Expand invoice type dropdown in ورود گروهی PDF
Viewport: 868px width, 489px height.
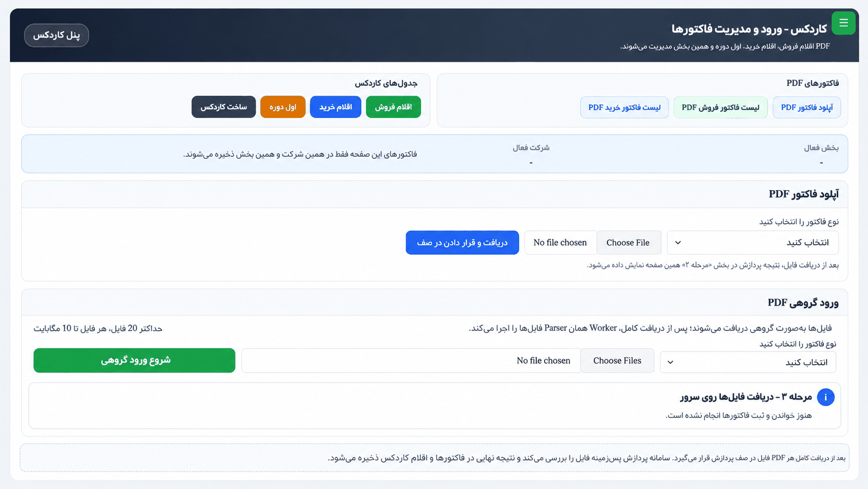(748, 362)
